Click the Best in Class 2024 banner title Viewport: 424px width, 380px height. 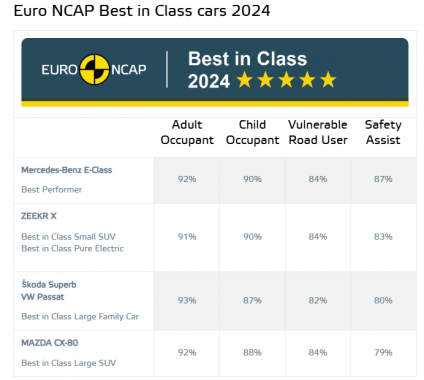point(247,70)
